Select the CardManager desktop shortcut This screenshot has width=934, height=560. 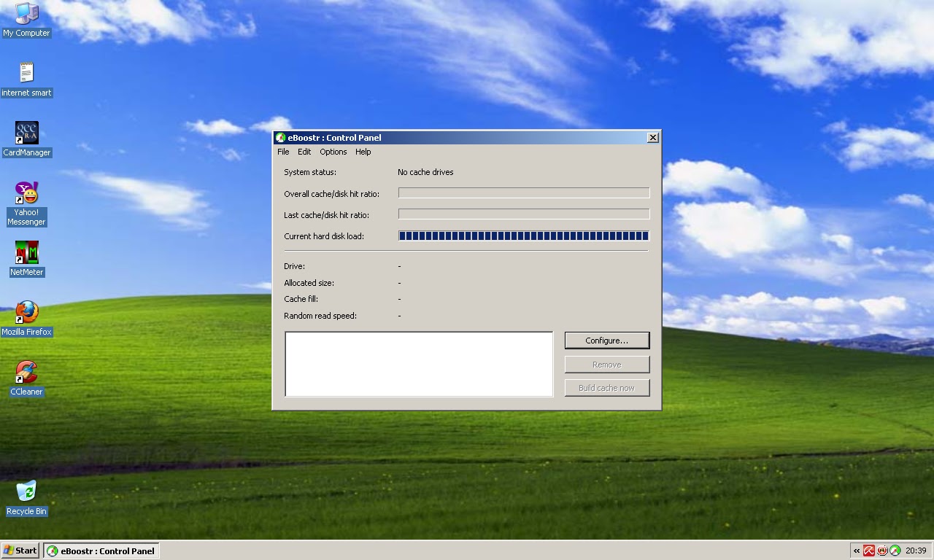(26, 139)
